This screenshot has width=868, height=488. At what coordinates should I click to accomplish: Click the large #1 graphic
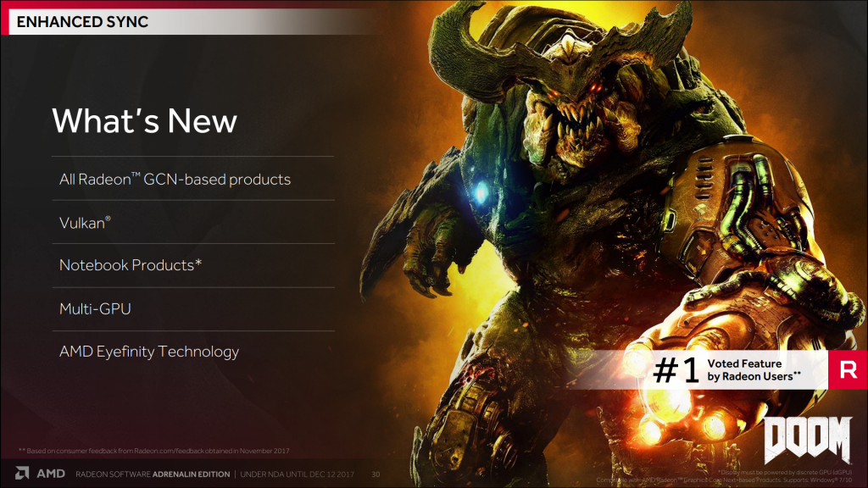coord(676,370)
